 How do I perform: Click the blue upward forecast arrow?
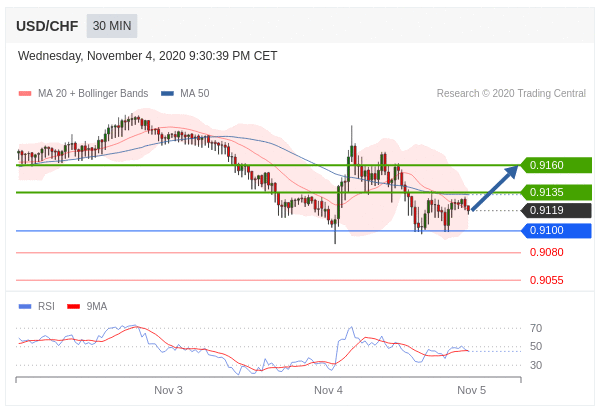click(495, 187)
